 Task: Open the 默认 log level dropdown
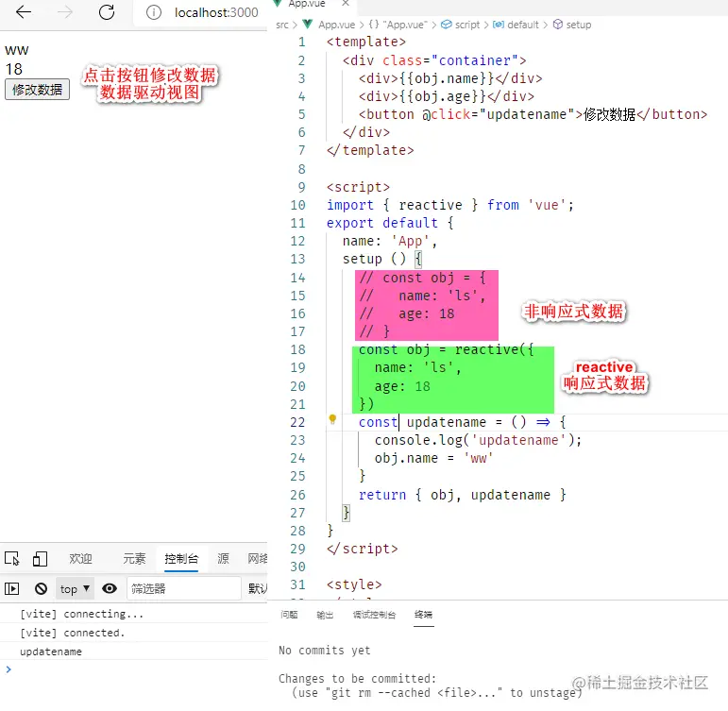pyautogui.click(x=258, y=589)
